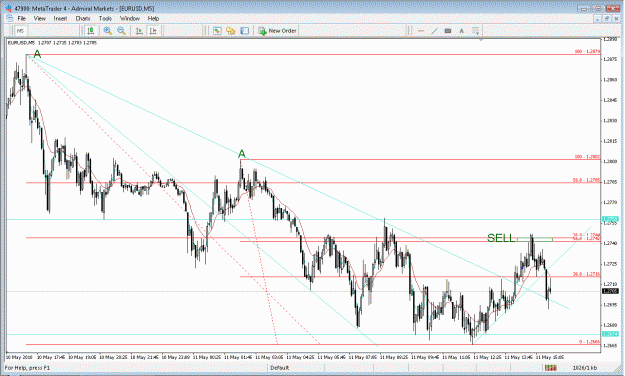Toggle chart shift icon

click(x=153, y=31)
